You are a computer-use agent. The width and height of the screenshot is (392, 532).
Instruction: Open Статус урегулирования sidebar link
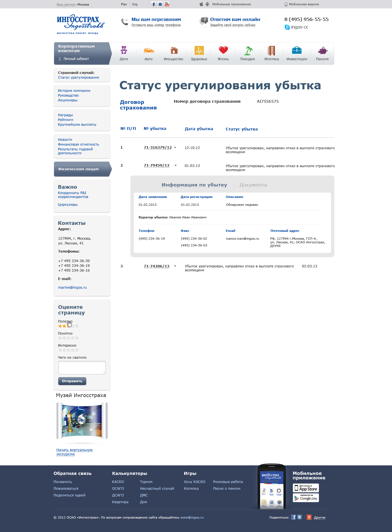[78, 78]
